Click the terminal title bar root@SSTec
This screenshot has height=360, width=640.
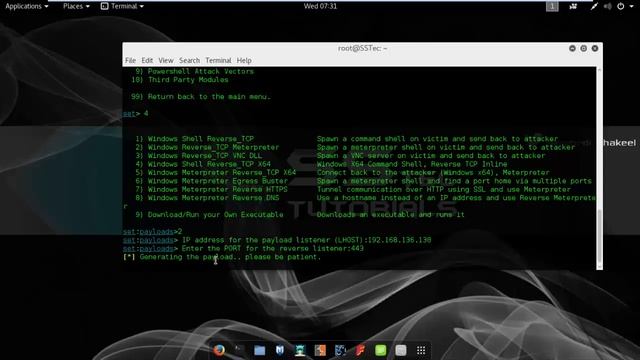(362, 48)
